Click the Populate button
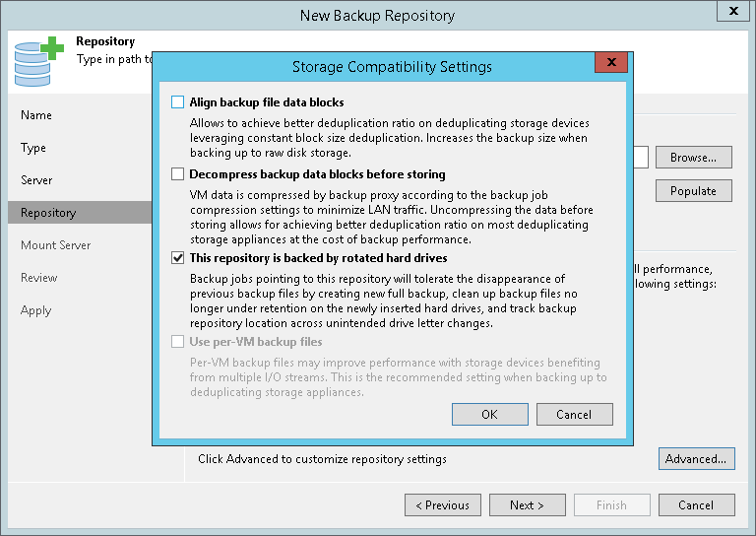Screen dimensions: 756x536 [x=693, y=190]
